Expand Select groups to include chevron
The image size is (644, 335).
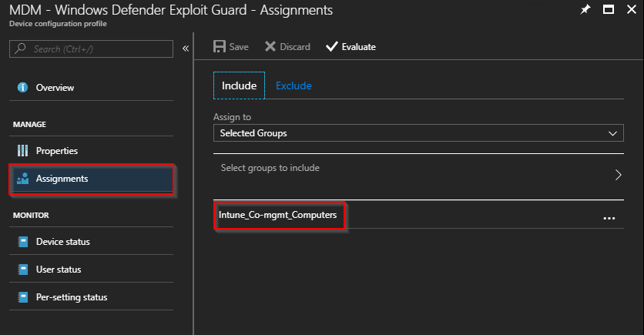pyautogui.click(x=618, y=175)
